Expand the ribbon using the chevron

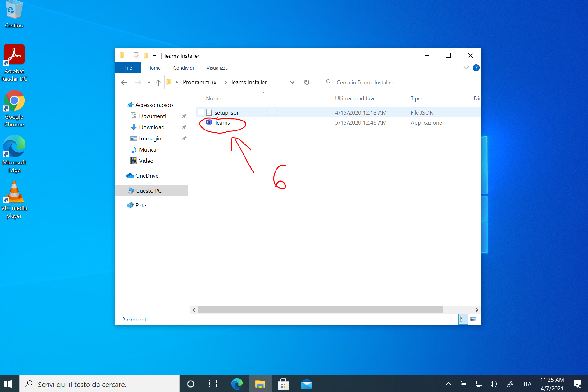pos(466,68)
